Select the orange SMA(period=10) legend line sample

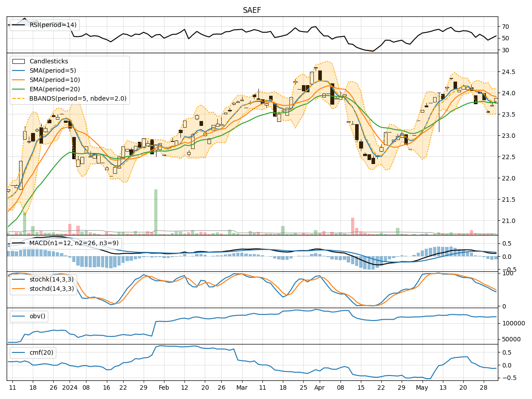tap(19, 80)
